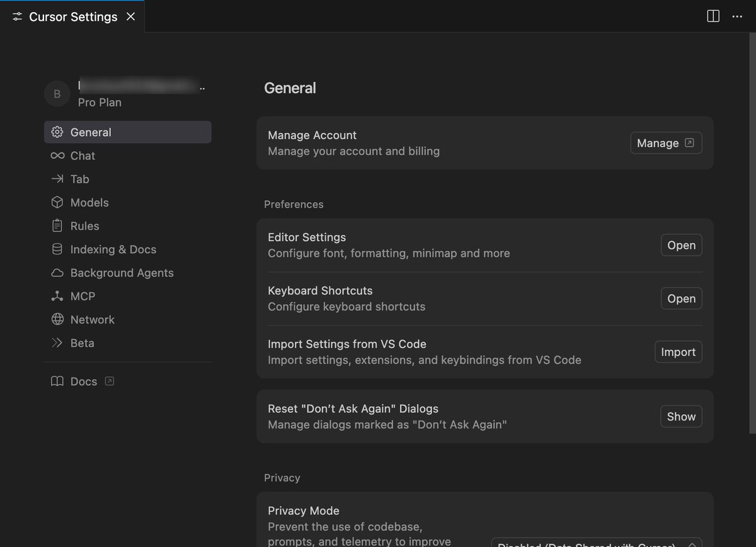
Task: Click the external link icon beside Docs
Action: (x=110, y=381)
